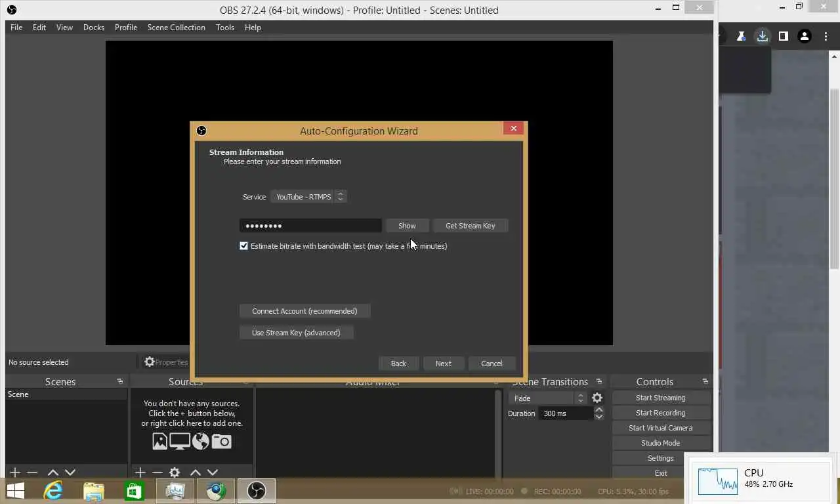Remove selected scene with minus icon
The height and width of the screenshot is (504, 840).
31,472
